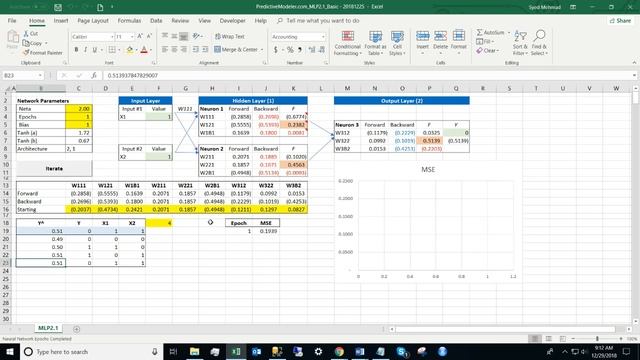Open Windows Settings gear on taskbar

click(x=318, y=351)
